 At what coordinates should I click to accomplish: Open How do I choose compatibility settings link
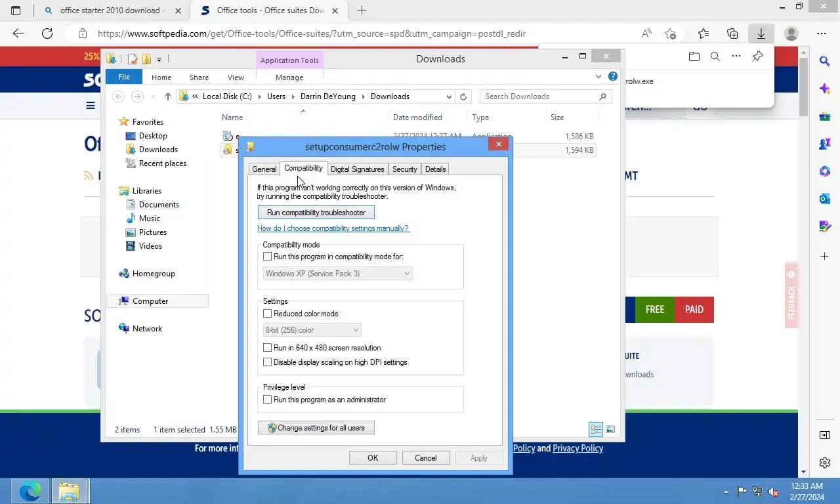[x=333, y=228]
